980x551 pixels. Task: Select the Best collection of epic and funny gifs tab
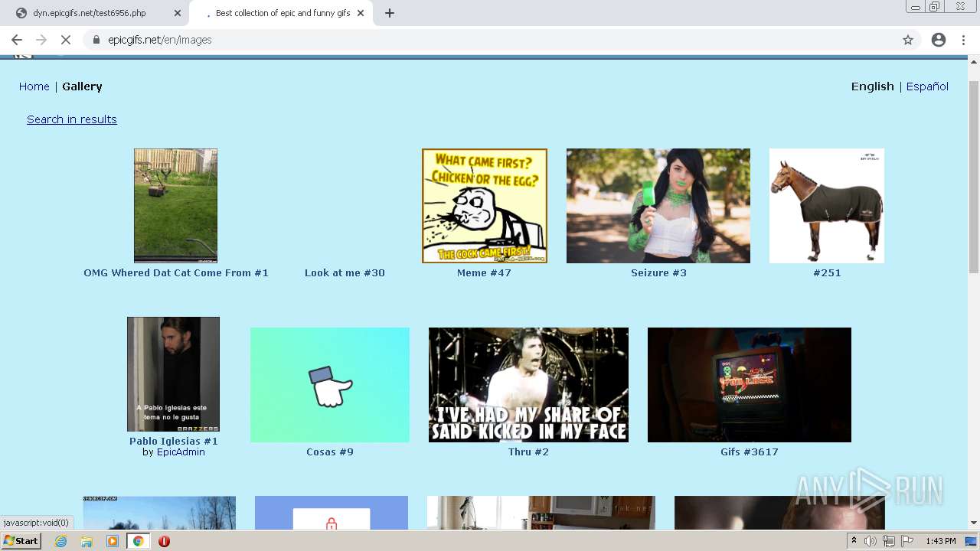[281, 13]
